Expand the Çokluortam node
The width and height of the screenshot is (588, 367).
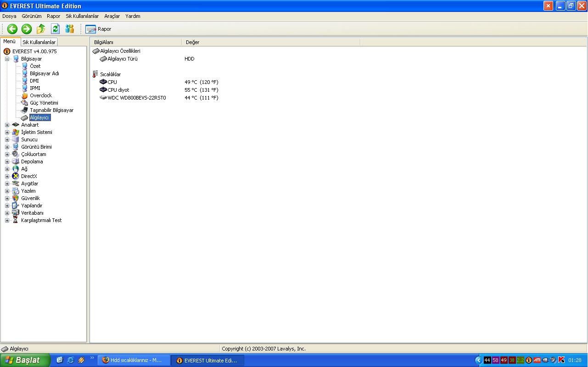pyautogui.click(x=7, y=154)
